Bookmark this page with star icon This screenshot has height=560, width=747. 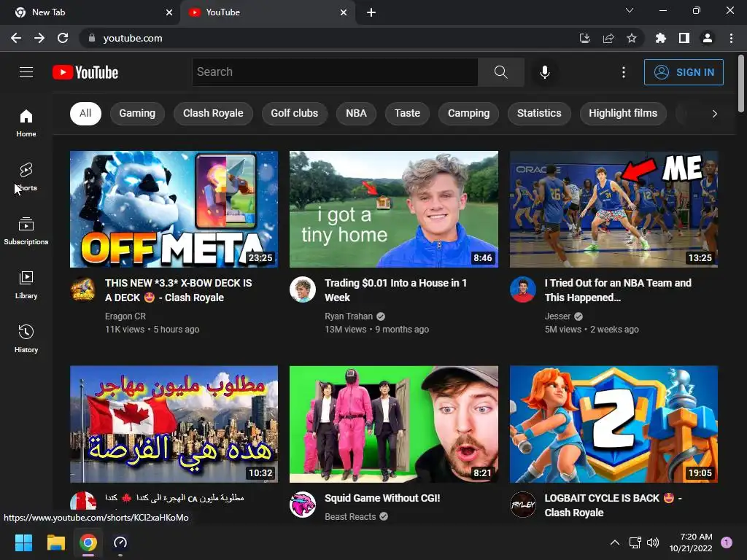[631, 38]
